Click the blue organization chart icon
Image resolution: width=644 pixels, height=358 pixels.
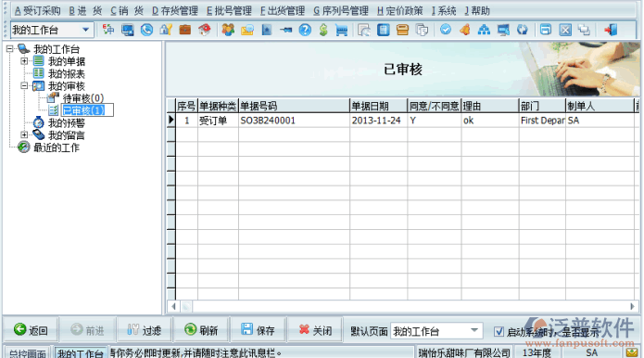point(485,30)
